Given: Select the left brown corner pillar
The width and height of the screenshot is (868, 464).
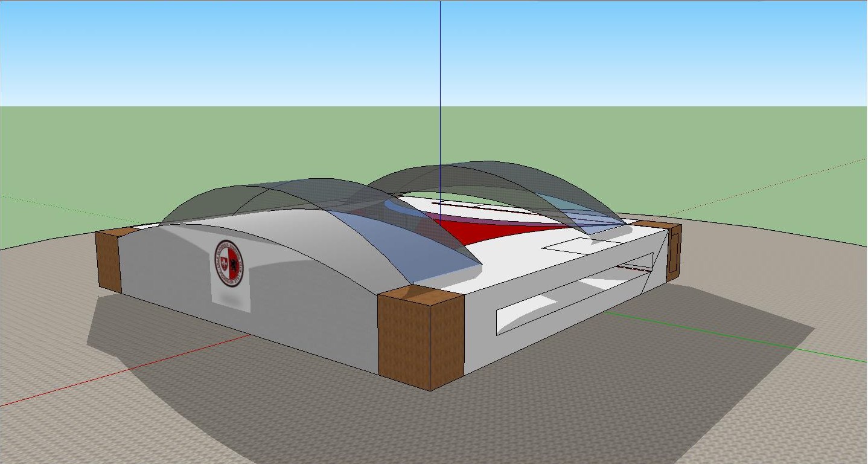Looking at the screenshot, I should pyautogui.click(x=109, y=260).
